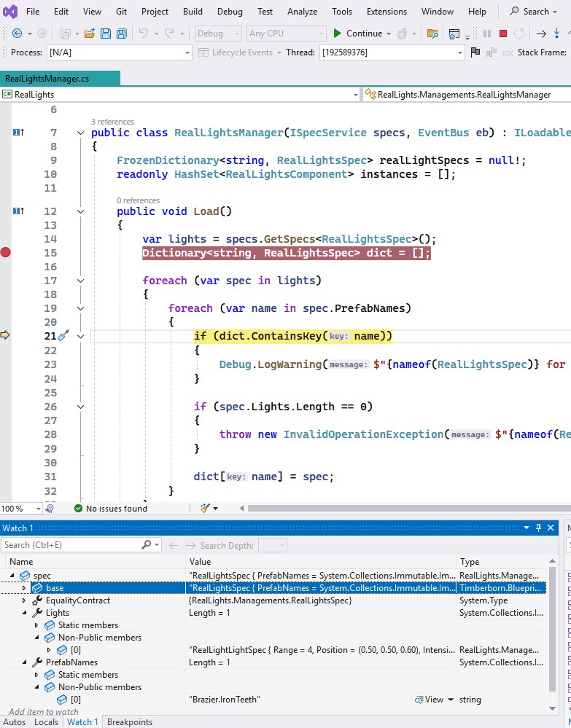Click the Visual Studio logo icon
This screenshot has height=728, width=571.
coord(9,11)
